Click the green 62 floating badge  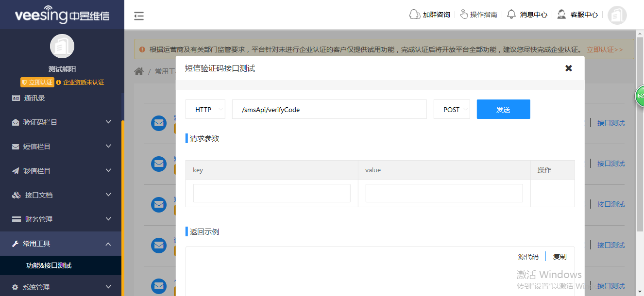click(x=640, y=96)
